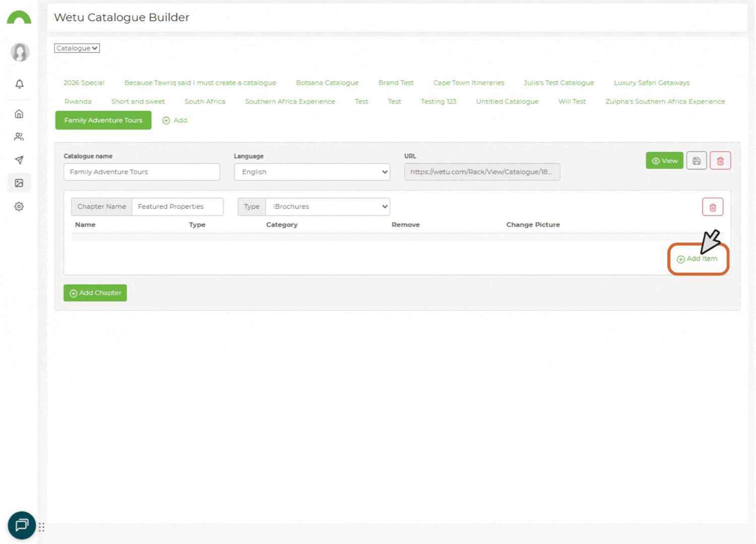Select the contacts/people icon in sidebar

coord(19,137)
